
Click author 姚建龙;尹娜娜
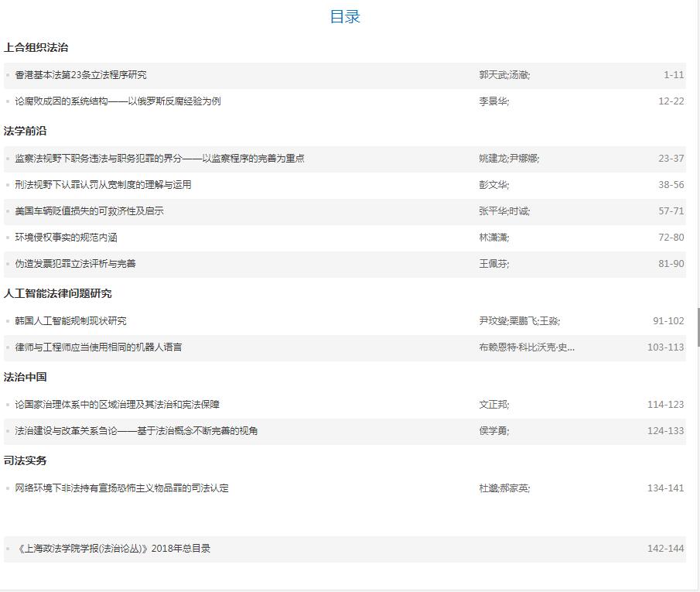point(508,159)
